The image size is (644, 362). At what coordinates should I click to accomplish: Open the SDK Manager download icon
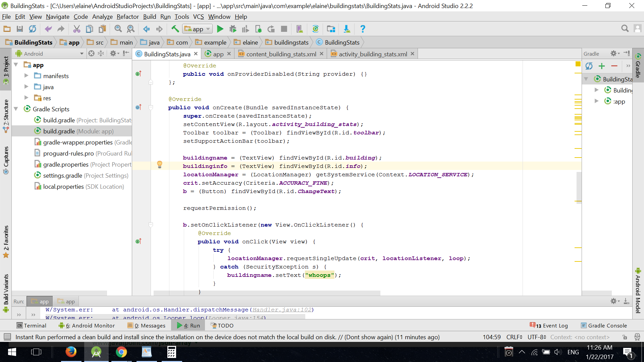click(x=347, y=29)
